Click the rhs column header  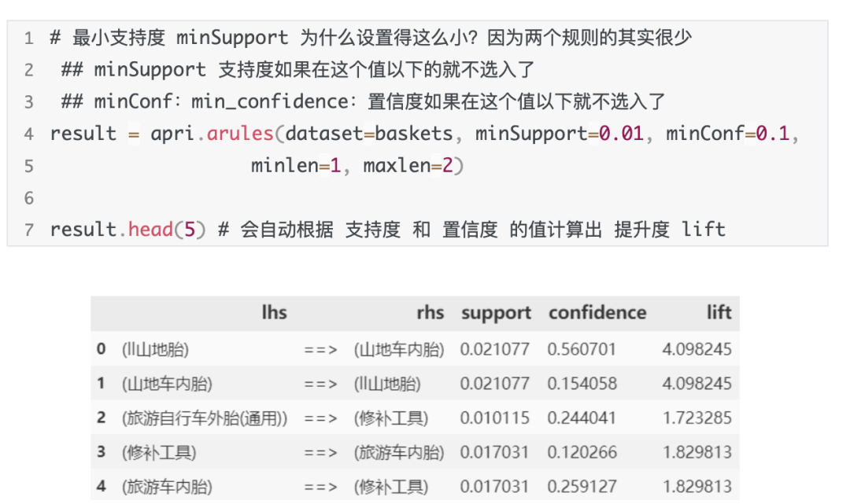click(x=430, y=312)
